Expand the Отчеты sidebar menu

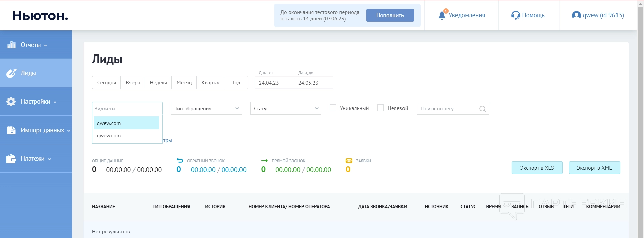pyautogui.click(x=34, y=45)
